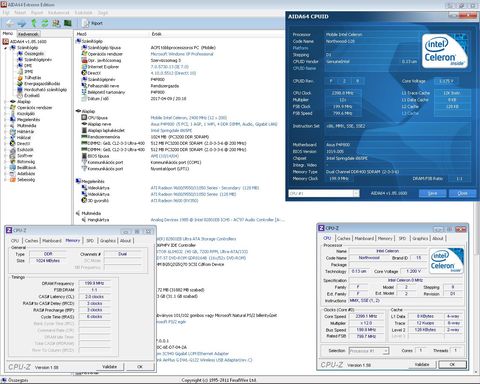480x384 pixels.
Task: Open the Érzékelő sensor item icon
Action: pos(20,96)
